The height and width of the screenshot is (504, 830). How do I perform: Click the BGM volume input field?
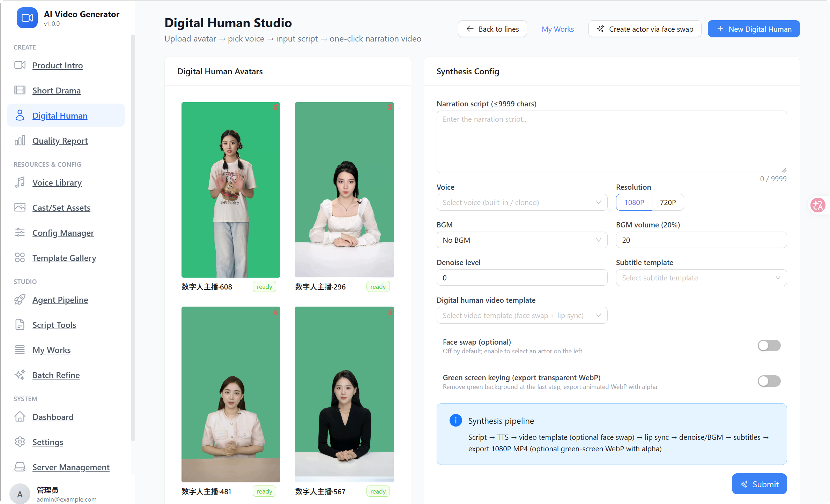701,240
